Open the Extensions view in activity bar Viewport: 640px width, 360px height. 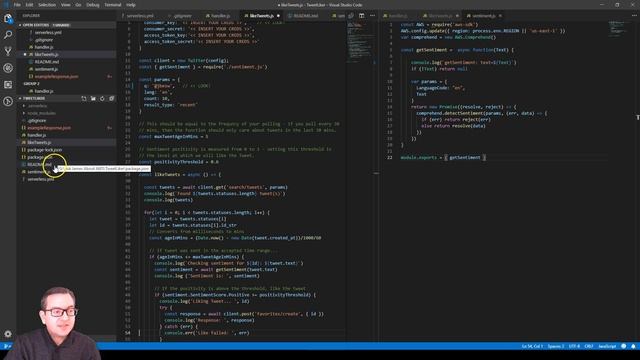pos(8,84)
